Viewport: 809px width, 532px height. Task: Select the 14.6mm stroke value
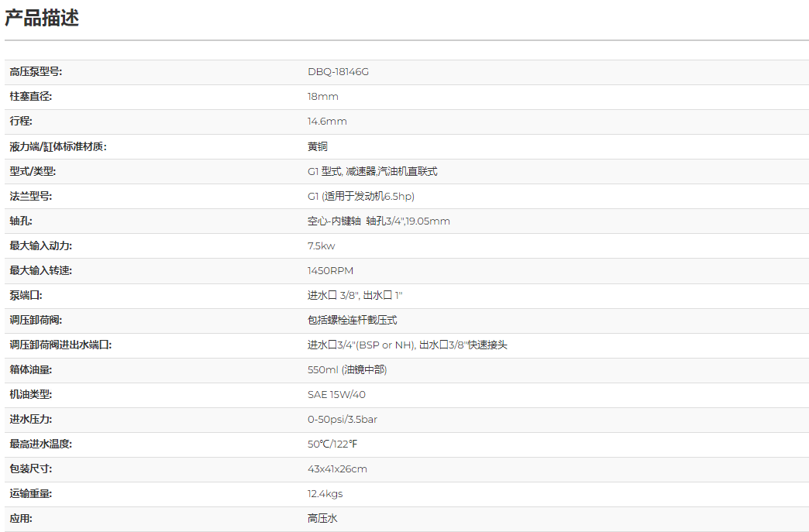pyautogui.click(x=327, y=122)
